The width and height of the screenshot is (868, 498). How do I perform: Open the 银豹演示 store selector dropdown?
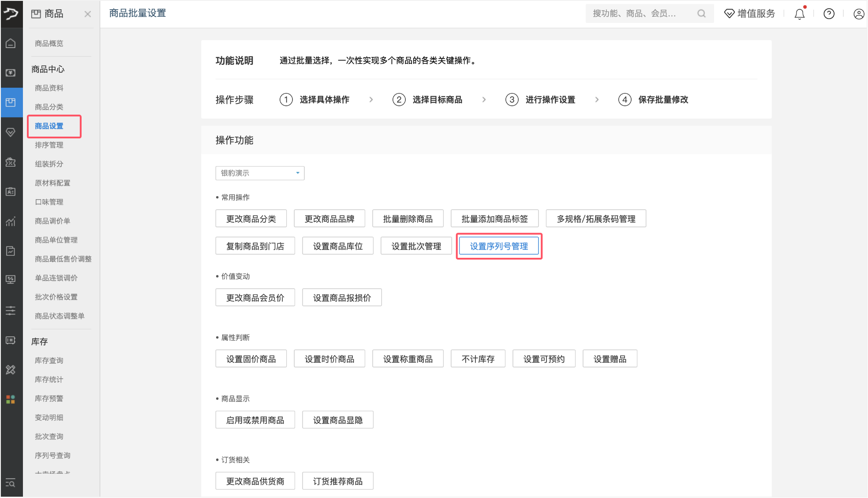point(259,173)
